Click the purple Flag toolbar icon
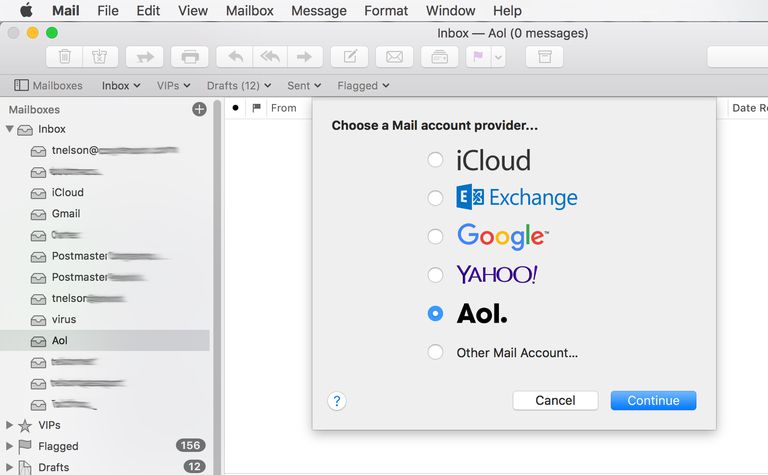The height and width of the screenshot is (475, 768). point(479,57)
